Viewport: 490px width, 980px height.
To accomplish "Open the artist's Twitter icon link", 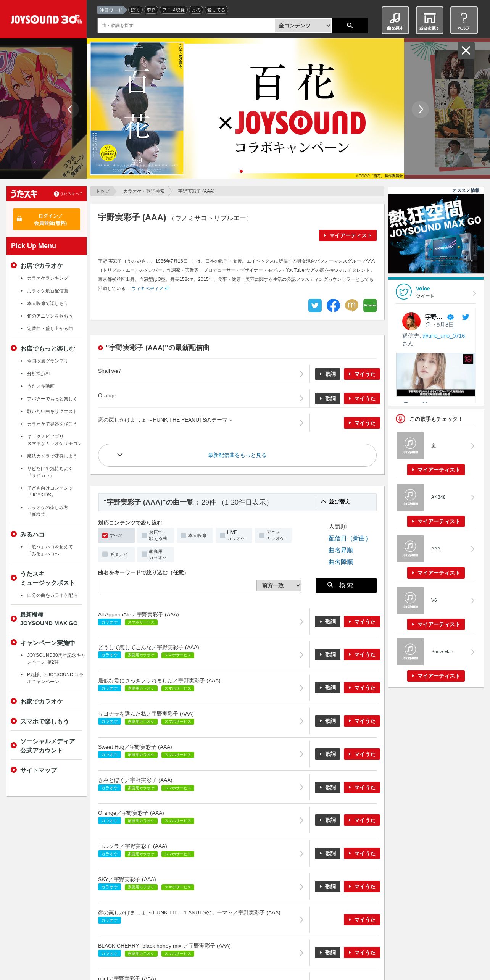I will [315, 305].
